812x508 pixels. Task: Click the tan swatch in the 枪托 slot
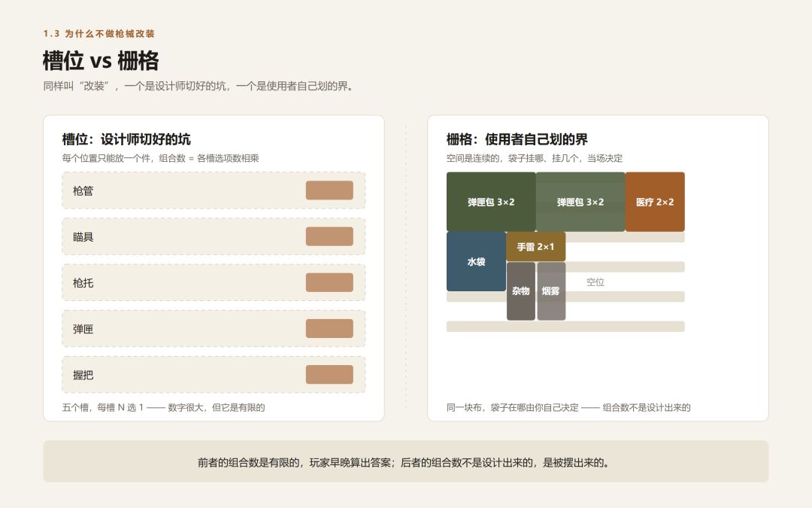coord(329,282)
